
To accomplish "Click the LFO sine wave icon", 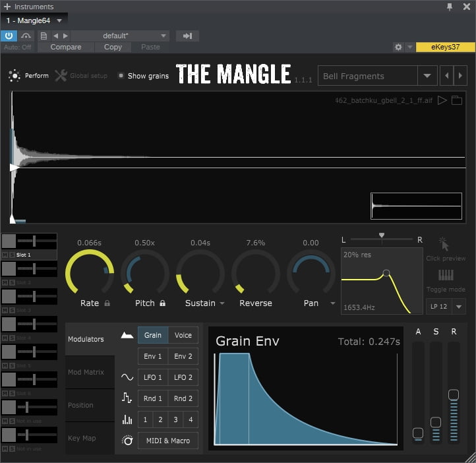I will tap(127, 377).
